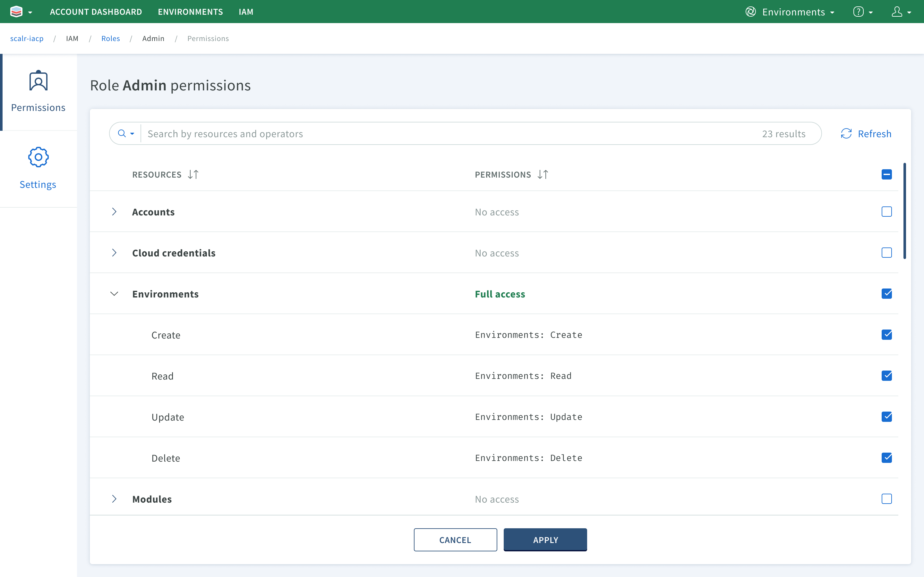Open the Environments switcher dropdown

click(x=790, y=12)
